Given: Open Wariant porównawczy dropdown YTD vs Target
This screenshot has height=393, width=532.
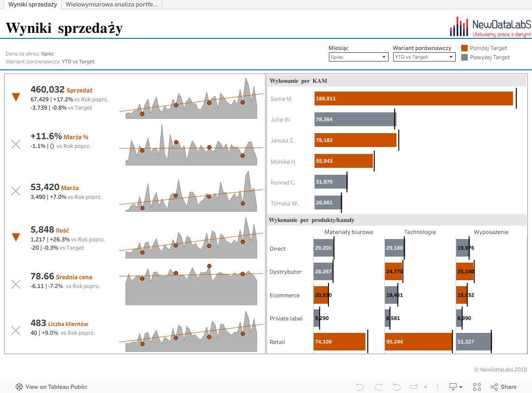Looking at the screenshot, I should point(424,57).
